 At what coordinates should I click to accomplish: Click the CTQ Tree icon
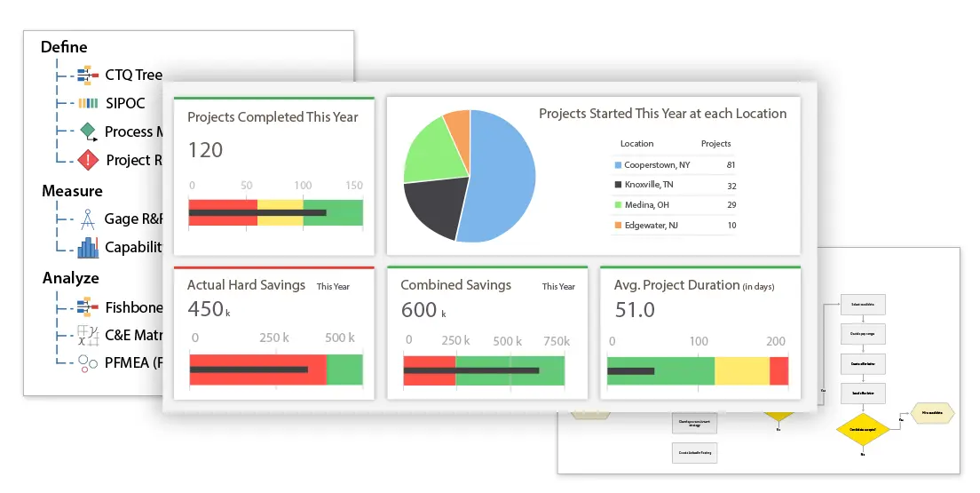tap(88, 75)
